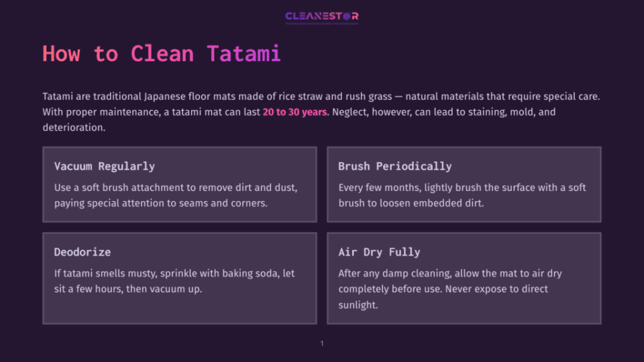The width and height of the screenshot is (644, 362).
Task: Click the "After any damp cleaning" description
Action: click(x=450, y=289)
